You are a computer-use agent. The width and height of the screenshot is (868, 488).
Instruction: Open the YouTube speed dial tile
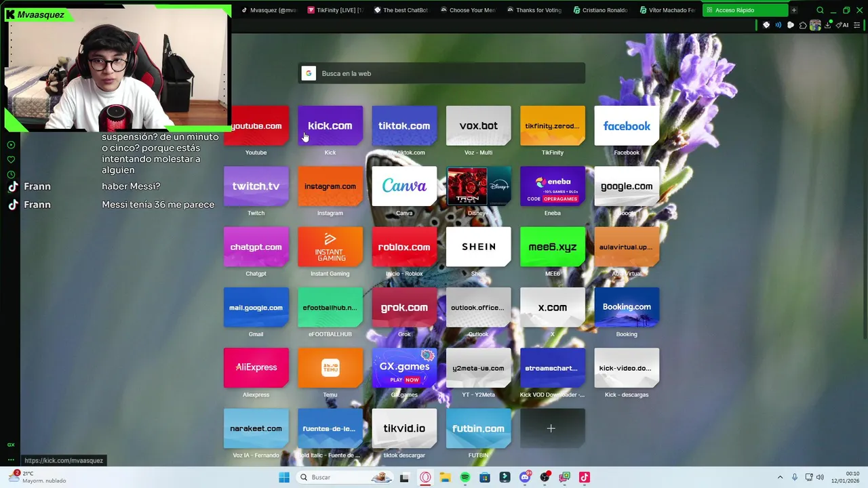click(x=256, y=126)
